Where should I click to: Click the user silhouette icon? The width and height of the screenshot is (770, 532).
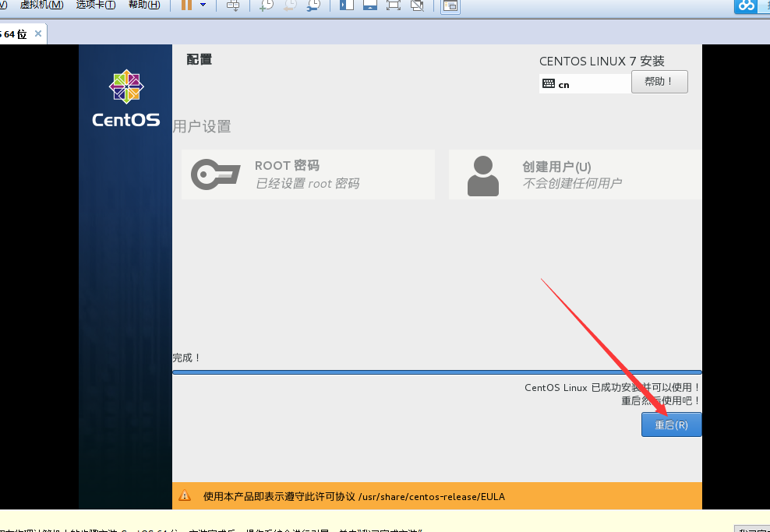482,176
